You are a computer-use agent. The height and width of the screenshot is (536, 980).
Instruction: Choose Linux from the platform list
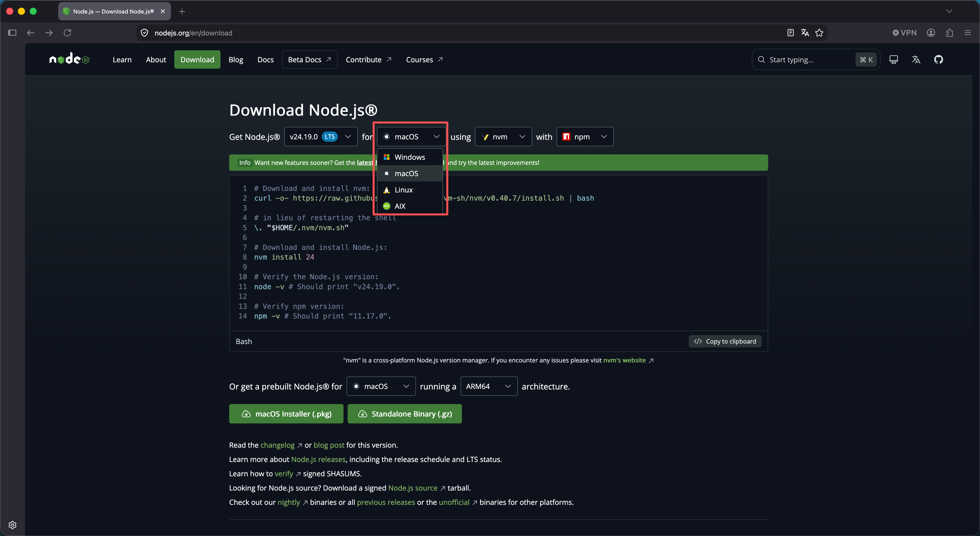[410, 190]
